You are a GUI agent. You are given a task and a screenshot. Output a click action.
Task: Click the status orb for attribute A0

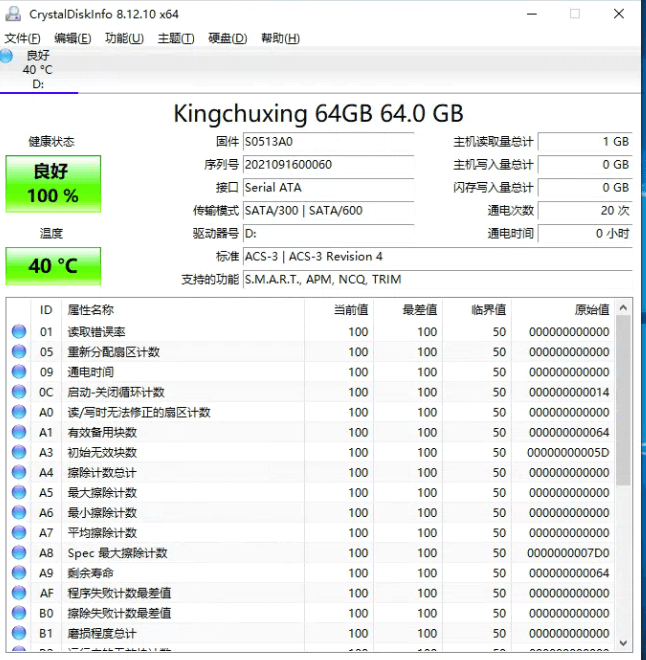click(19, 412)
